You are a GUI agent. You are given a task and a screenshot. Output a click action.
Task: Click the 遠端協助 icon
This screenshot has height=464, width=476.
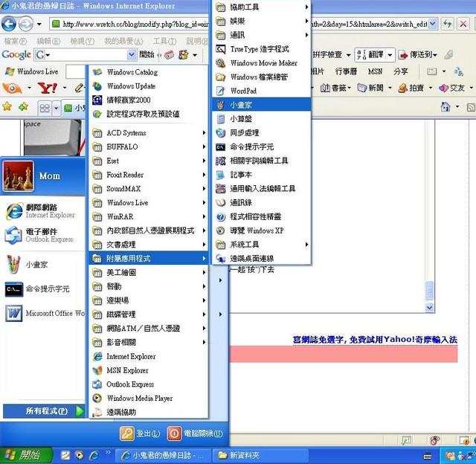[97, 412]
